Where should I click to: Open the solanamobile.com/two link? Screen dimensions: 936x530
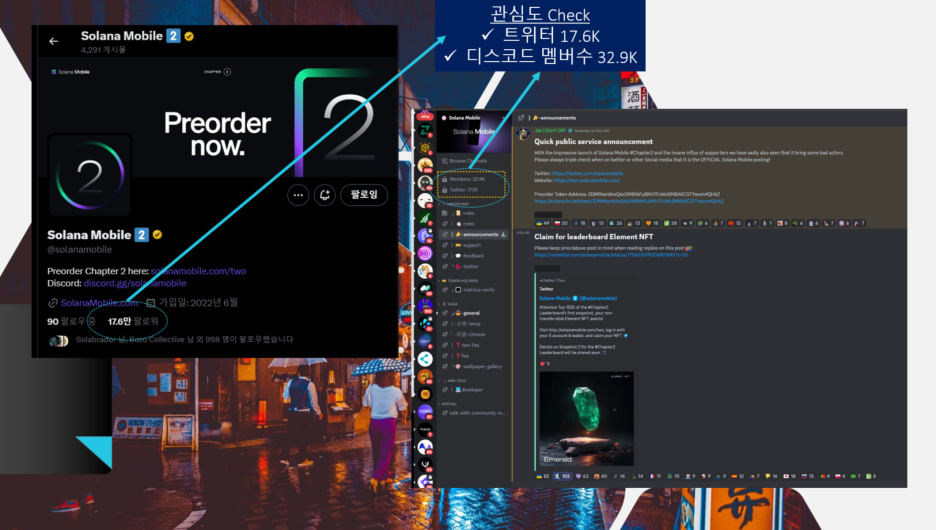pyautogui.click(x=198, y=271)
